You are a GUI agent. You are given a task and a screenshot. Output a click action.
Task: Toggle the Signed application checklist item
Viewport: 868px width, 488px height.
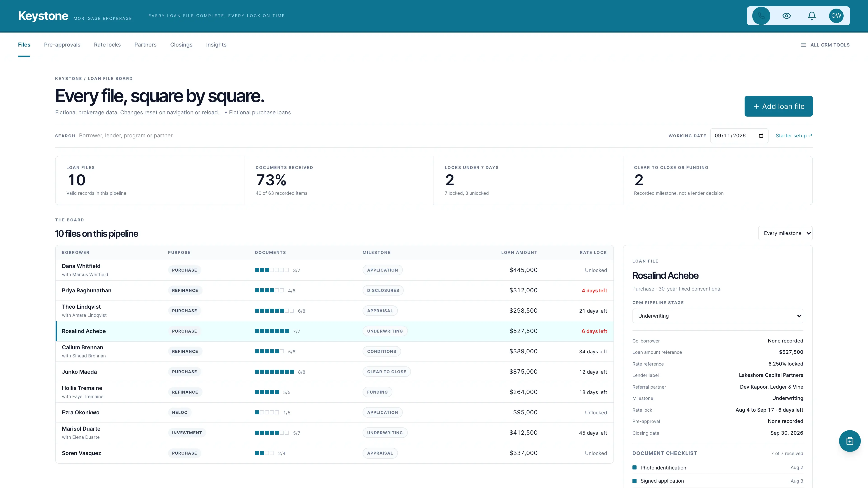[717, 481]
